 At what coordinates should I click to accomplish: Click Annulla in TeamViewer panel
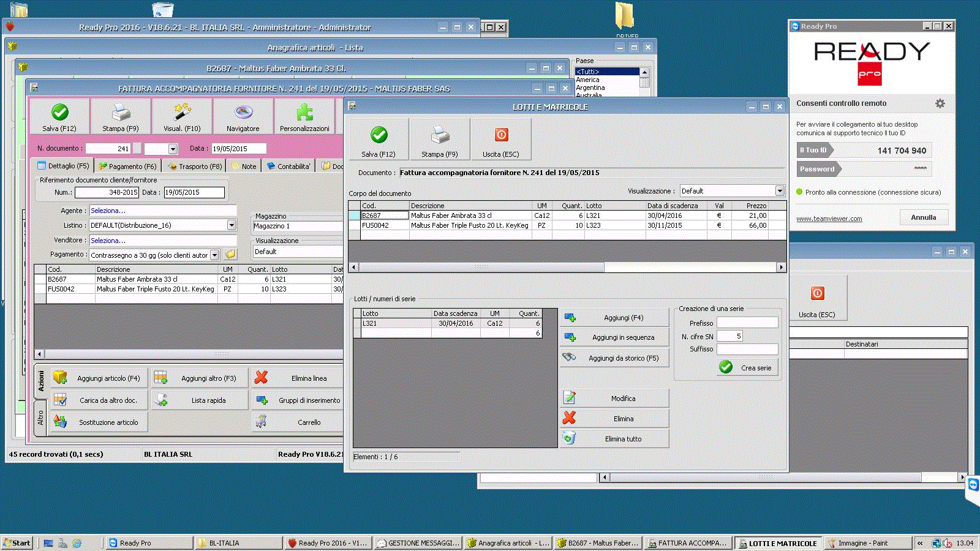924,217
